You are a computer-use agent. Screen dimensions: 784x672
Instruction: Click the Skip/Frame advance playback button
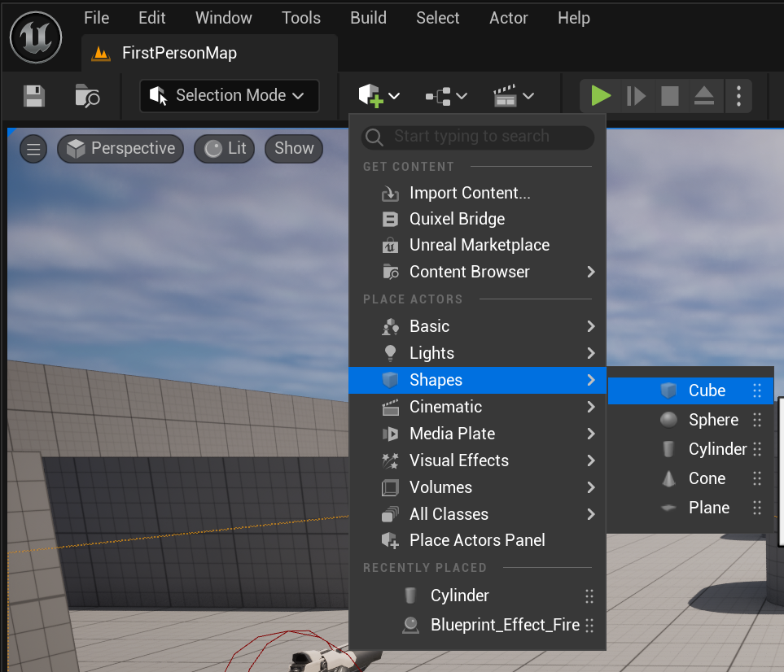coord(636,96)
